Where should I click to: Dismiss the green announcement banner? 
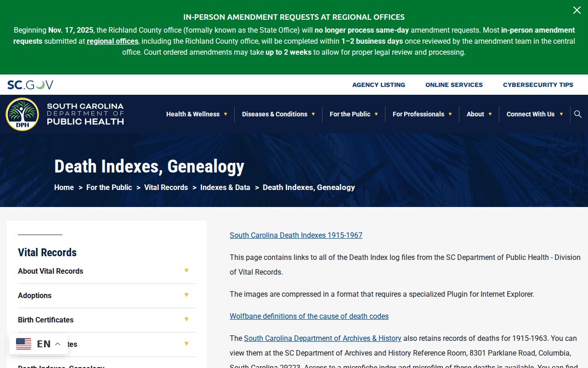[577, 10]
